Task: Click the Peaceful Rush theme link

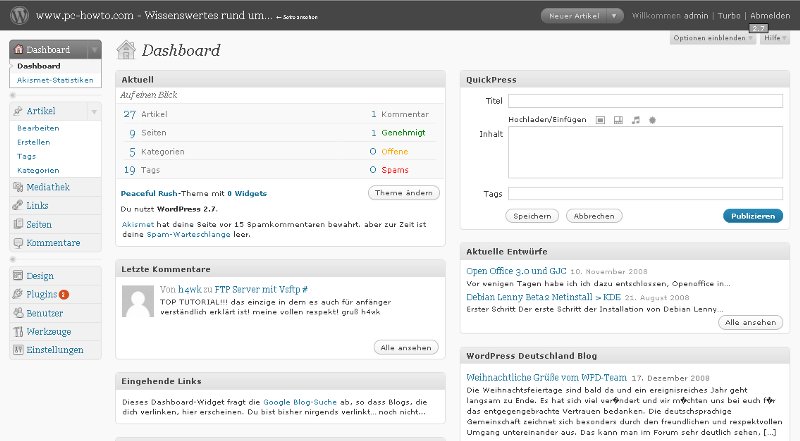Action: pyautogui.click(x=149, y=193)
